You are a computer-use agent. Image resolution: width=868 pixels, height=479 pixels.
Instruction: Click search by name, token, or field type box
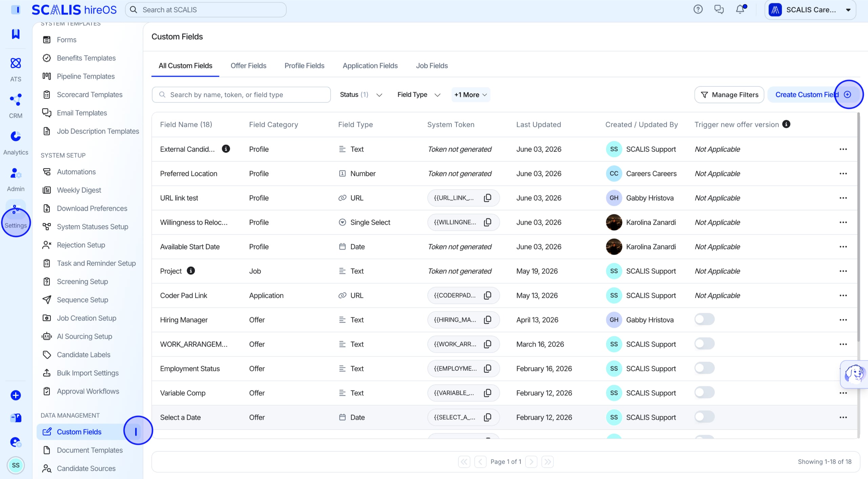click(x=241, y=95)
